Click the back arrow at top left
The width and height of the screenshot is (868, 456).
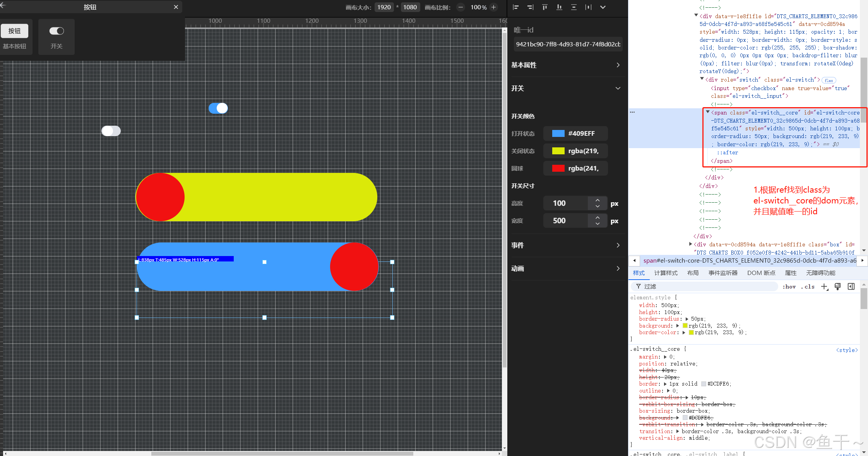[x=3, y=5]
